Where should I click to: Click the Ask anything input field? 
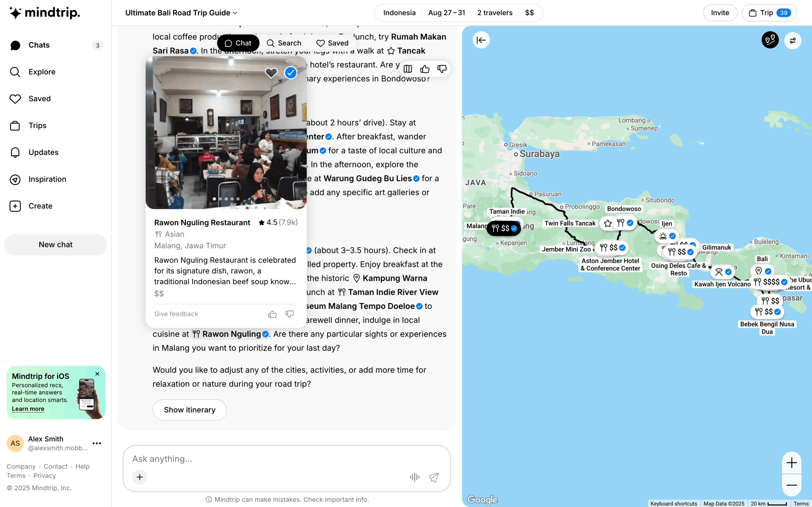pyautogui.click(x=287, y=459)
